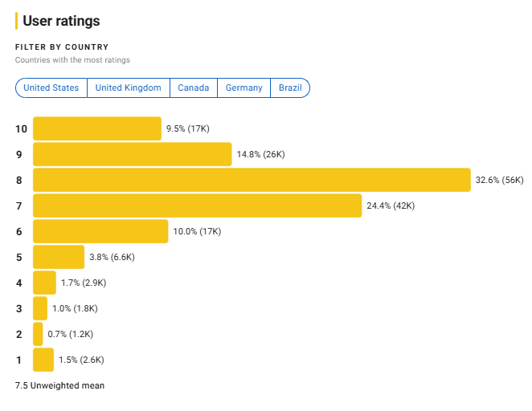
Task: Click the 14.8% (26K) label
Action: (x=260, y=154)
